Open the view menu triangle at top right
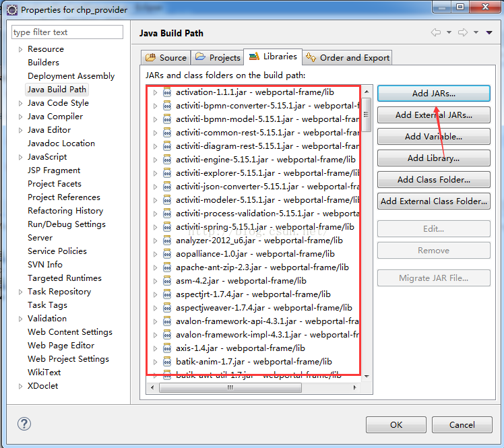Viewport: 504px width, 448px height. coord(489,32)
